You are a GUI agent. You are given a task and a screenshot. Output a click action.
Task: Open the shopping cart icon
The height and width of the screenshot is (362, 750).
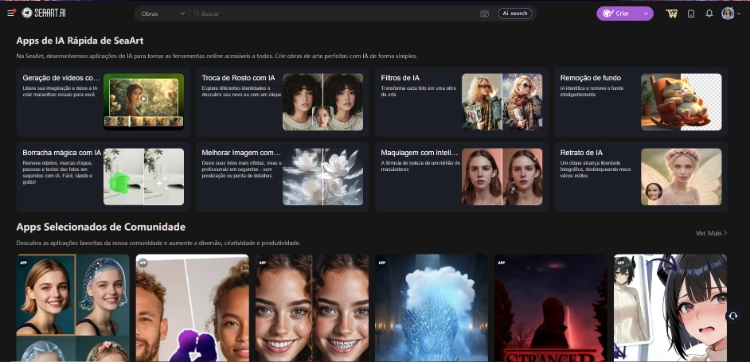[672, 13]
